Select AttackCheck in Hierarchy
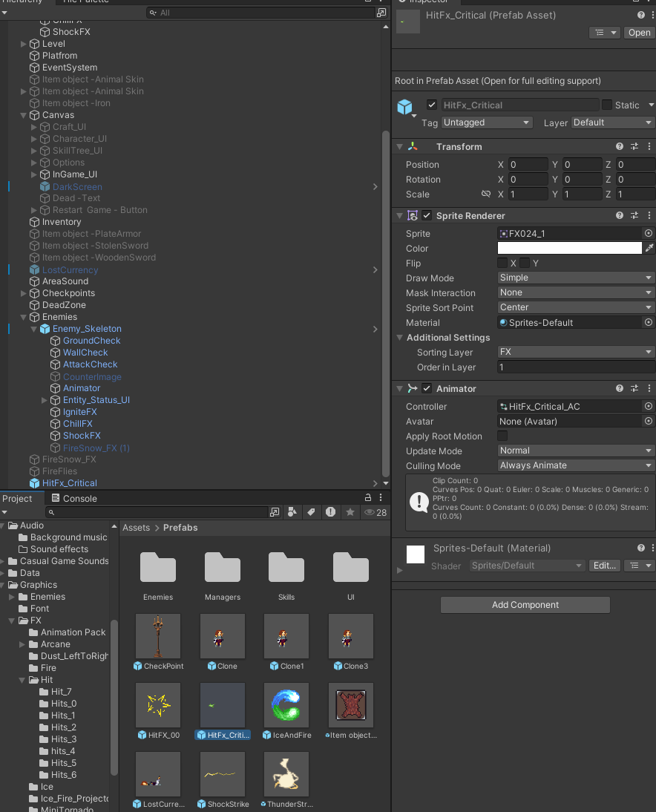Screen dimensions: 656x812 [90, 364]
